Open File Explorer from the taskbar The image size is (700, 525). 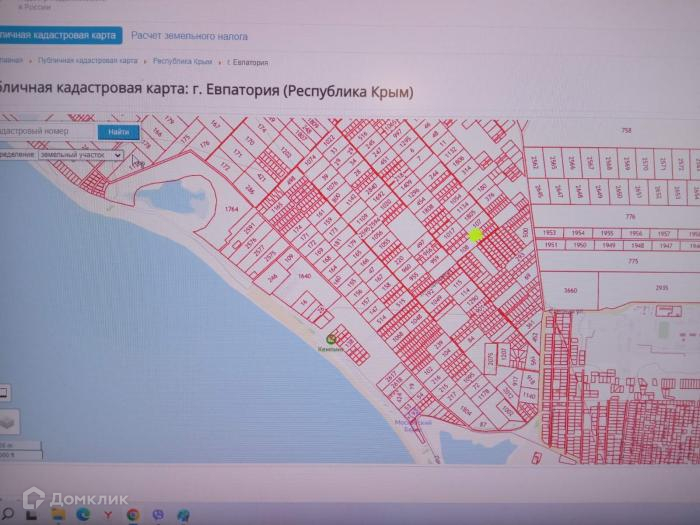[x=58, y=514]
